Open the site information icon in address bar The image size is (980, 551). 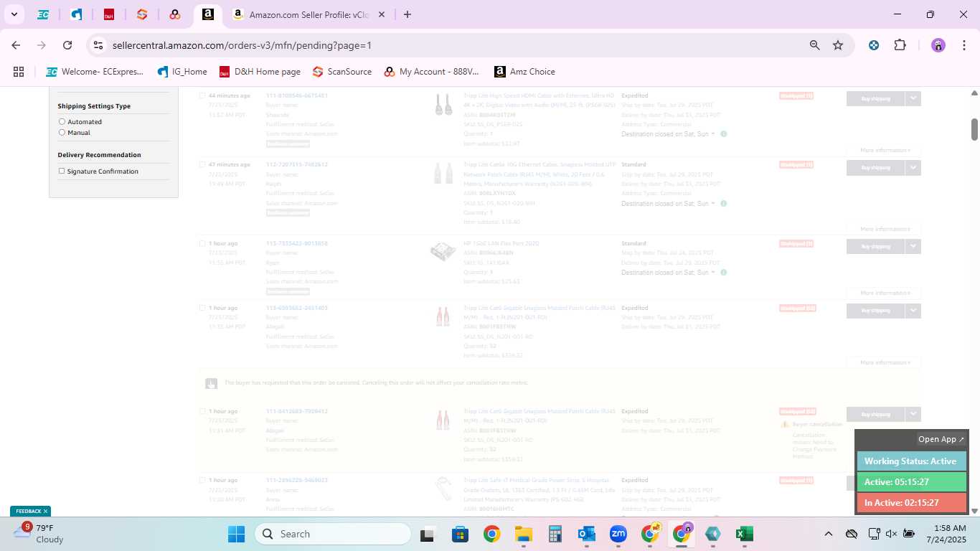coord(98,45)
